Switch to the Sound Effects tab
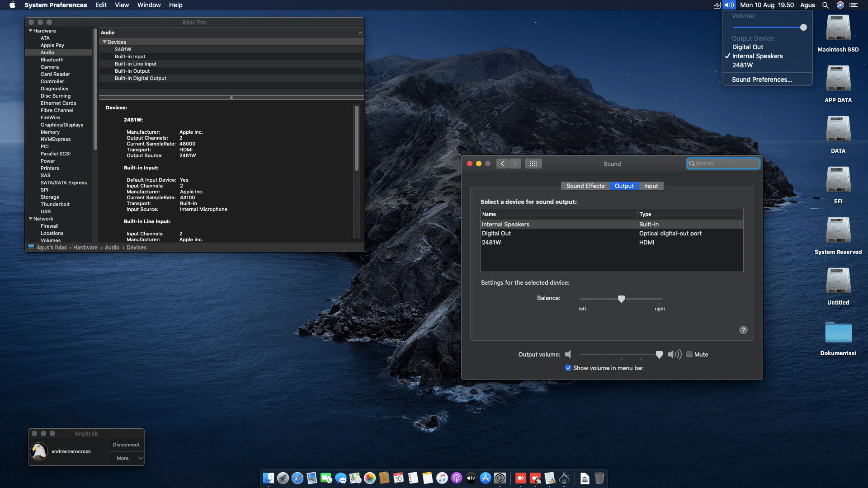The height and width of the screenshot is (488, 868). pyautogui.click(x=585, y=186)
